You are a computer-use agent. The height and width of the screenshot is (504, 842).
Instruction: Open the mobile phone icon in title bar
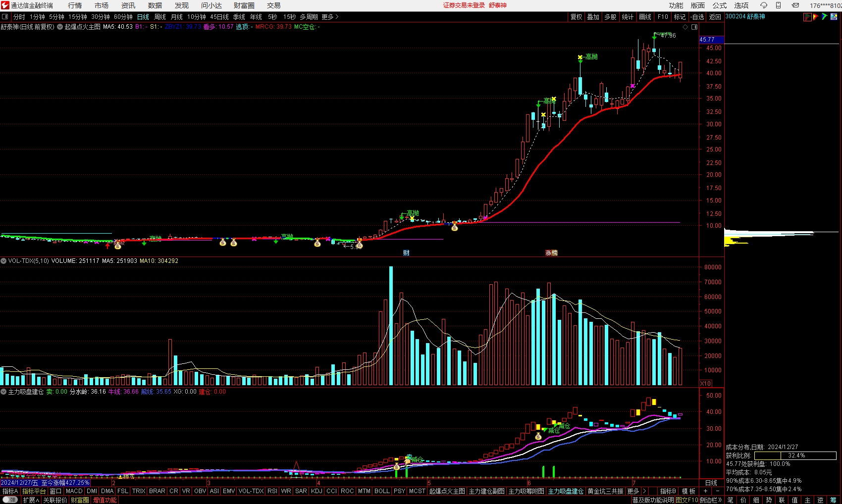pyautogui.click(x=778, y=5)
